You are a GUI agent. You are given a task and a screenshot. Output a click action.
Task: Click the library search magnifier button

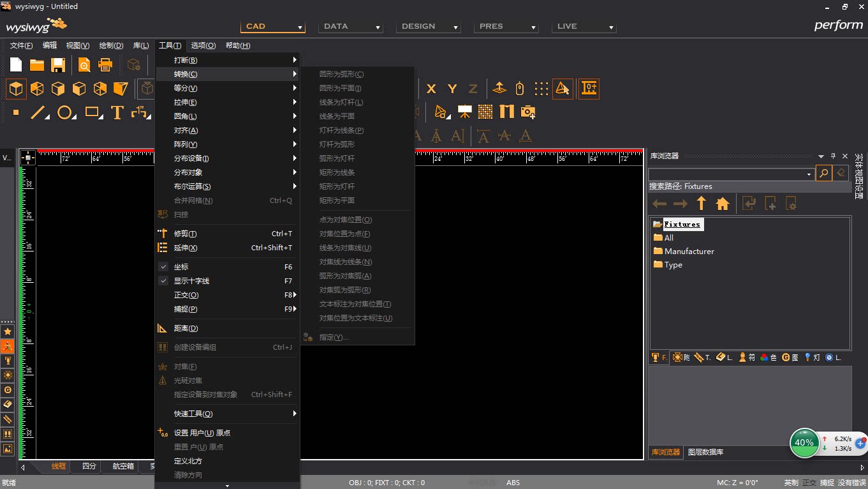click(x=823, y=172)
